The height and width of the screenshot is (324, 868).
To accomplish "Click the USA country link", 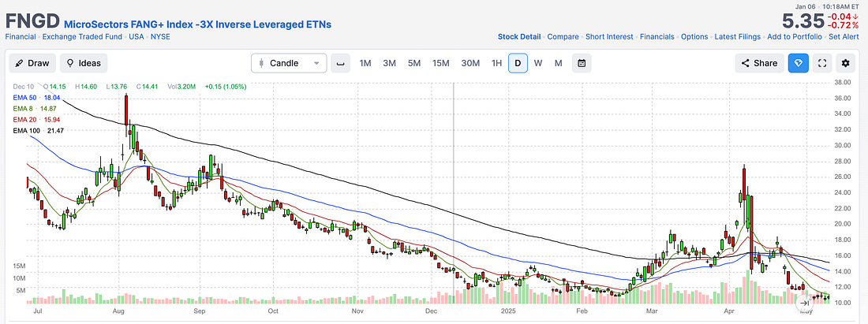I will click(x=137, y=36).
